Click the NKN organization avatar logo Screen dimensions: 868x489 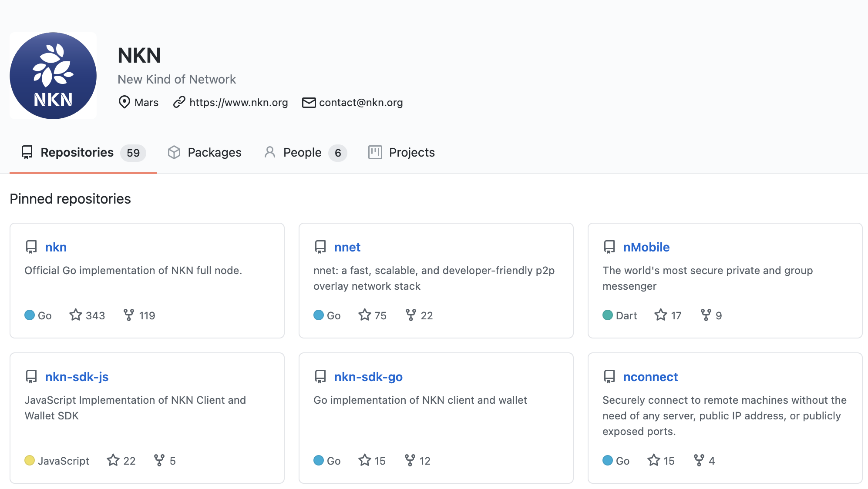pyautogui.click(x=53, y=76)
